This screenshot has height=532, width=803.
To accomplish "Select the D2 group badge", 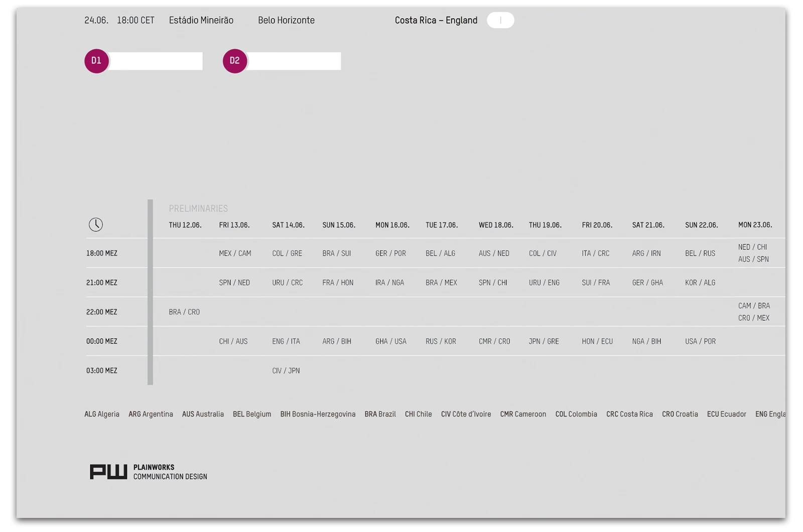I will pyautogui.click(x=235, y=60).
